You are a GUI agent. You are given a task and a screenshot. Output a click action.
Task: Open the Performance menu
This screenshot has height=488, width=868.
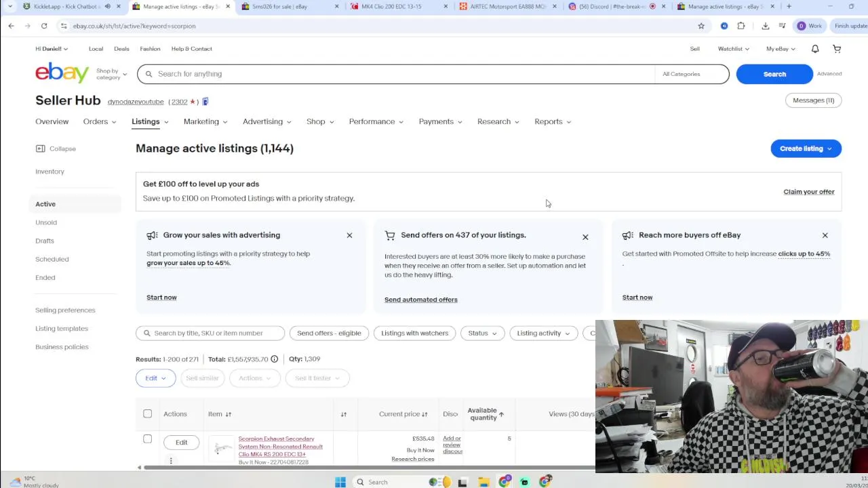click(376, 121)
